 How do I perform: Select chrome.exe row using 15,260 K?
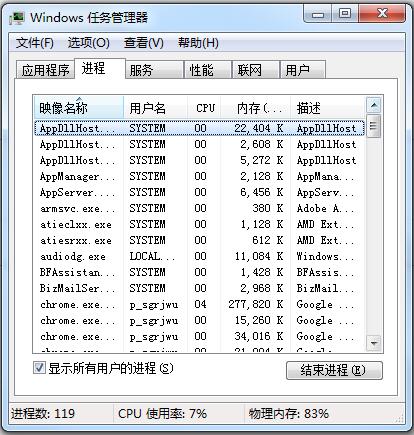(199, 320)
